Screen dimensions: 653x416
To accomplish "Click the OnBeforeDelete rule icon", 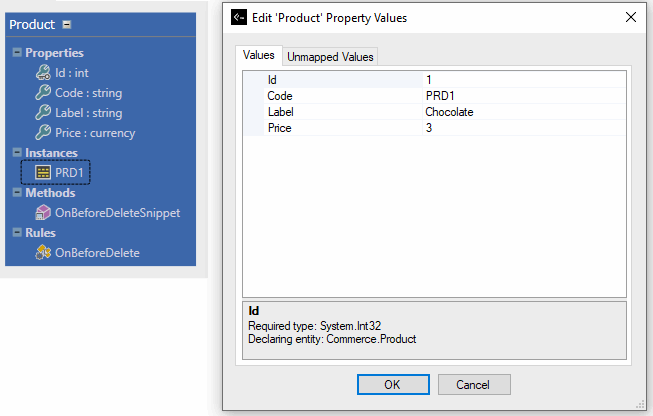I will [43, 253].
